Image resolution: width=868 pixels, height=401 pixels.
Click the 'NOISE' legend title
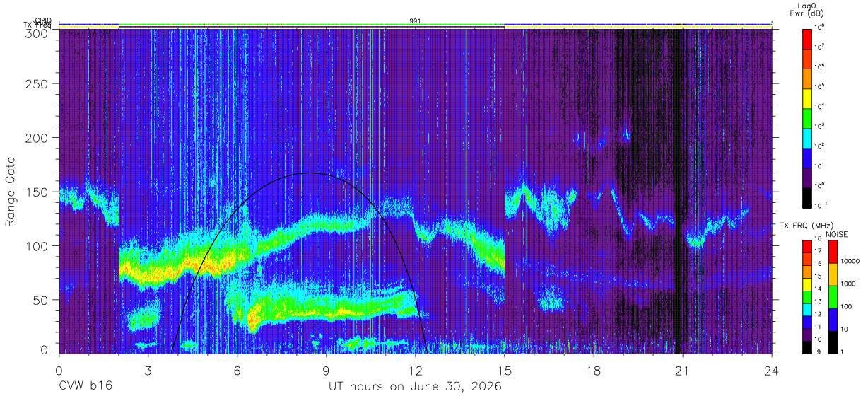coord(838,233)
